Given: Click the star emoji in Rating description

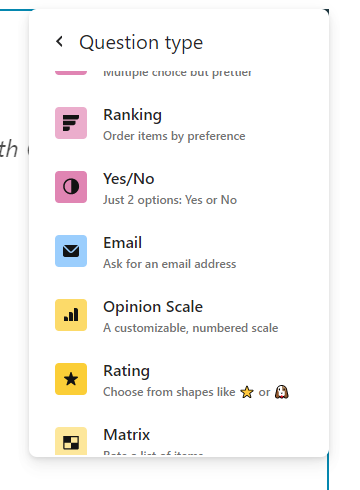Looking at the screenshot, I should pos(247,392).
